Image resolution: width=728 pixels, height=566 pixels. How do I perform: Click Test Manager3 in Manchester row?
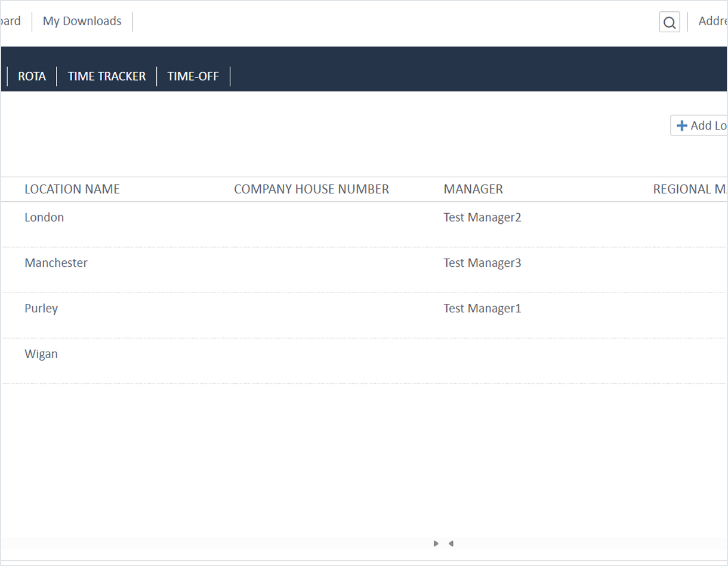[482, 263]
